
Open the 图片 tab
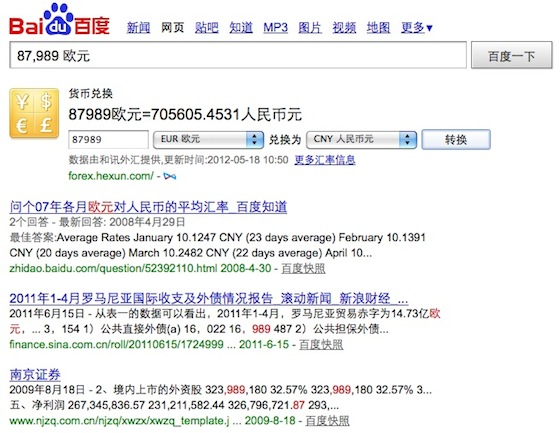point(310,28)
